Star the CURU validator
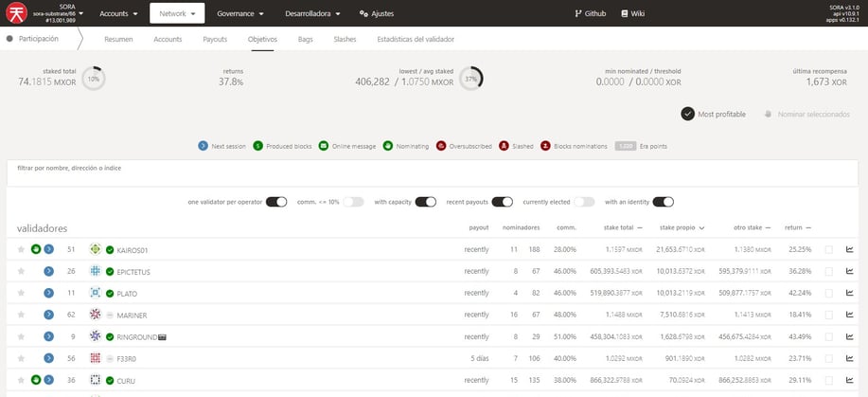This screenshot has width=868, height=397. pos(21,380)
